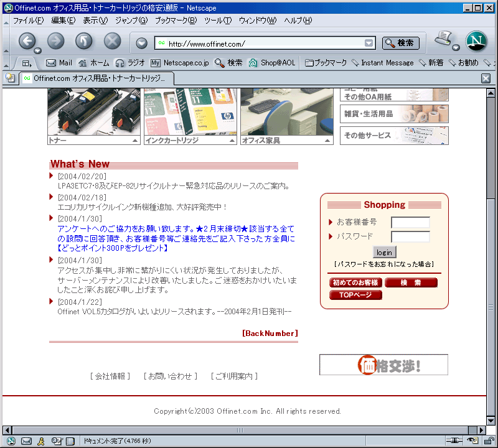
Task: Click the [BackNumber] link
Action: [270, 334]
